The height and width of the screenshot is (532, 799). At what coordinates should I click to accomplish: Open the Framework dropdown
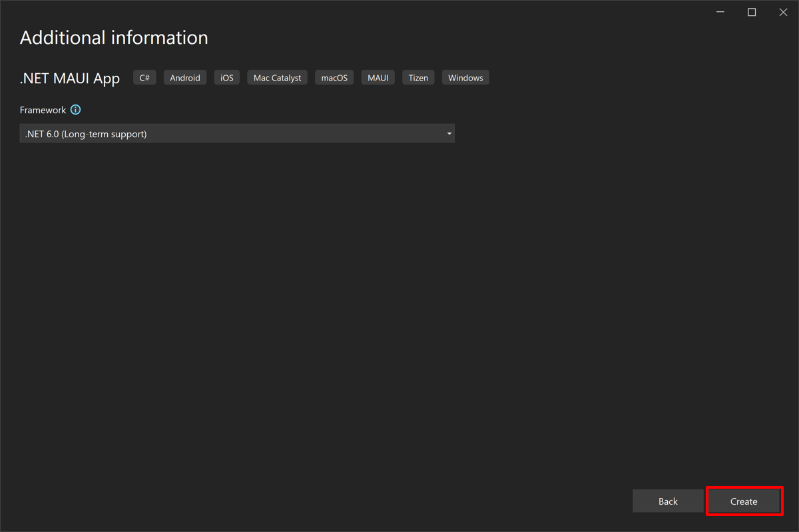(237, 134)
